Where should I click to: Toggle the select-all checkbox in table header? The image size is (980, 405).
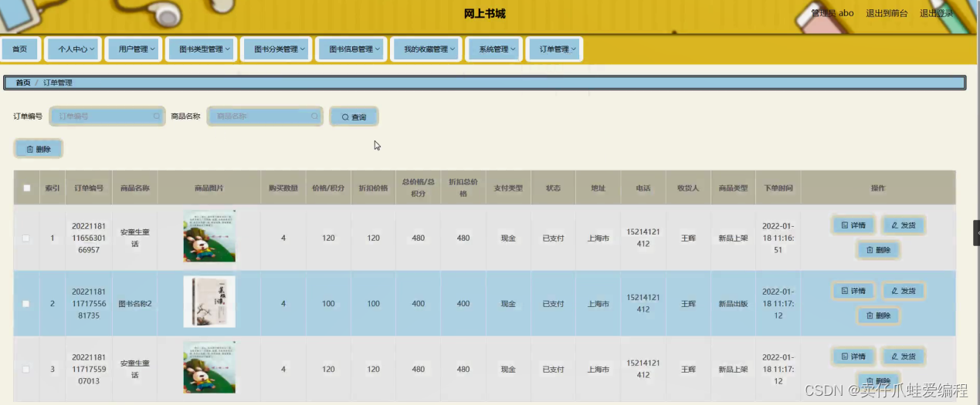point(27,187)
